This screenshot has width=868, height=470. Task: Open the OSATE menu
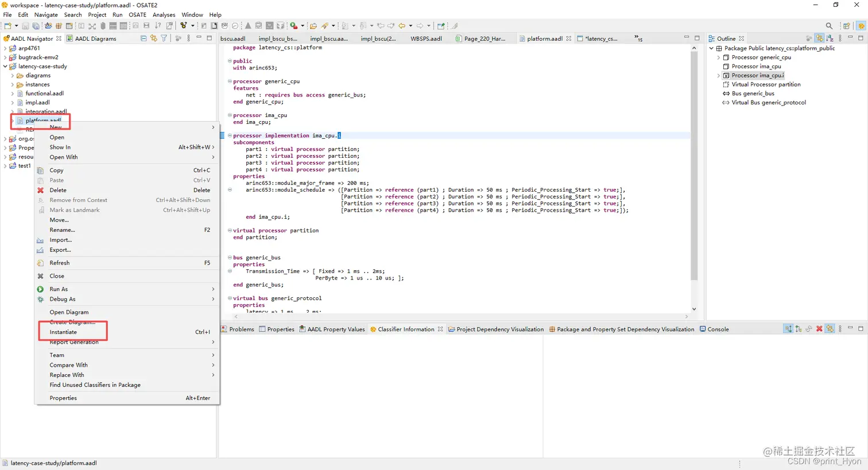click(x=137, y=15)
